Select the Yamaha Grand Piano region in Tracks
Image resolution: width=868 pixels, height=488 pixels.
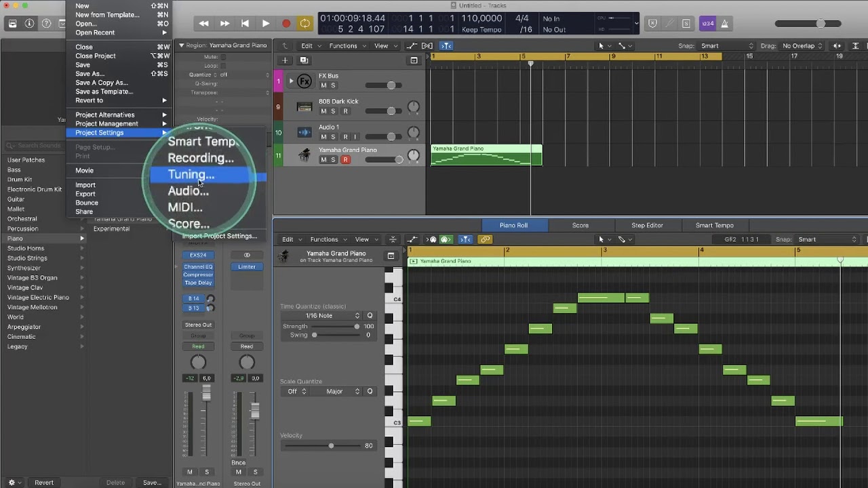coord(486,155)
